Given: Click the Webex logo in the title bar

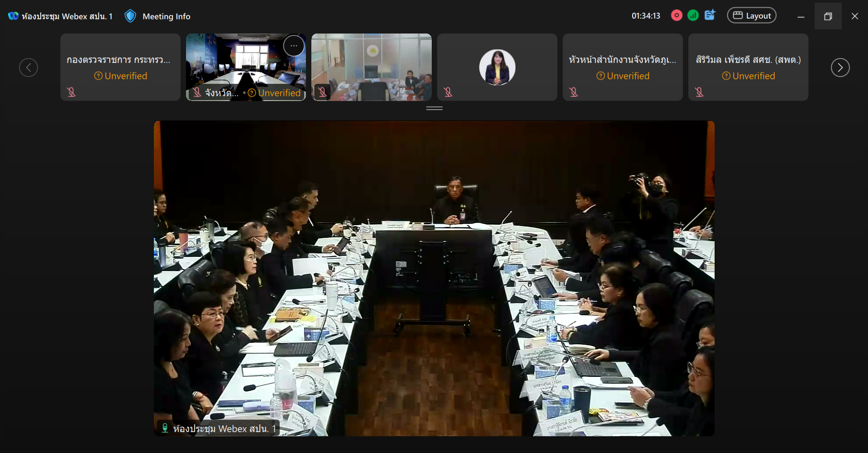Looking at the screenshot, I should 13,16.
